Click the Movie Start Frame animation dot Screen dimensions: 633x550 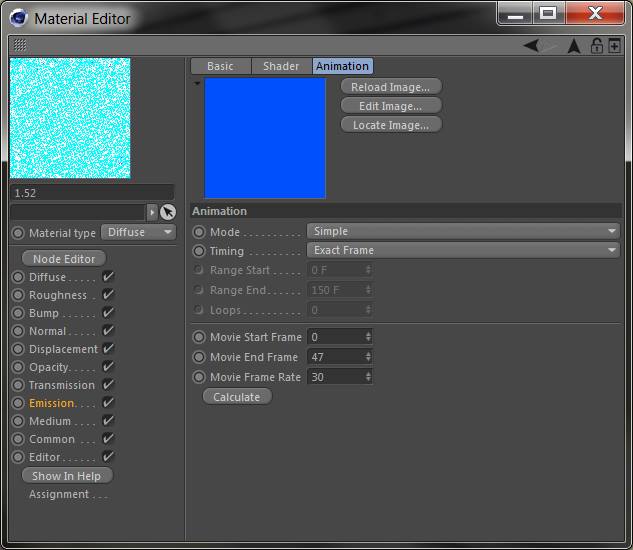(199, 337)
